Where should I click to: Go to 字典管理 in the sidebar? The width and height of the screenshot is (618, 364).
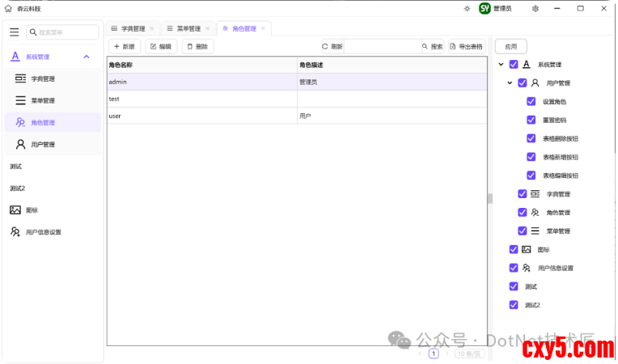(42, 79)
